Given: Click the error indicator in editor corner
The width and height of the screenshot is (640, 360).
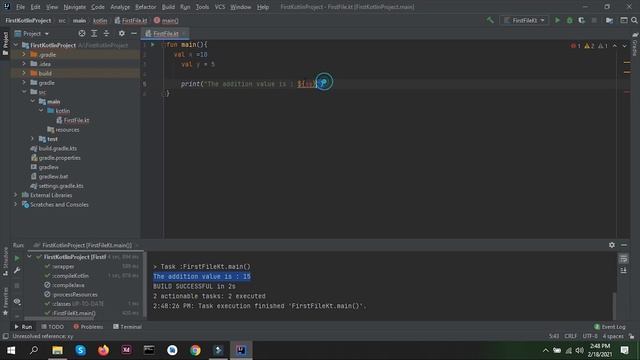Looking at the screenshot, I should pyautogui.click(x=576, y=46).
